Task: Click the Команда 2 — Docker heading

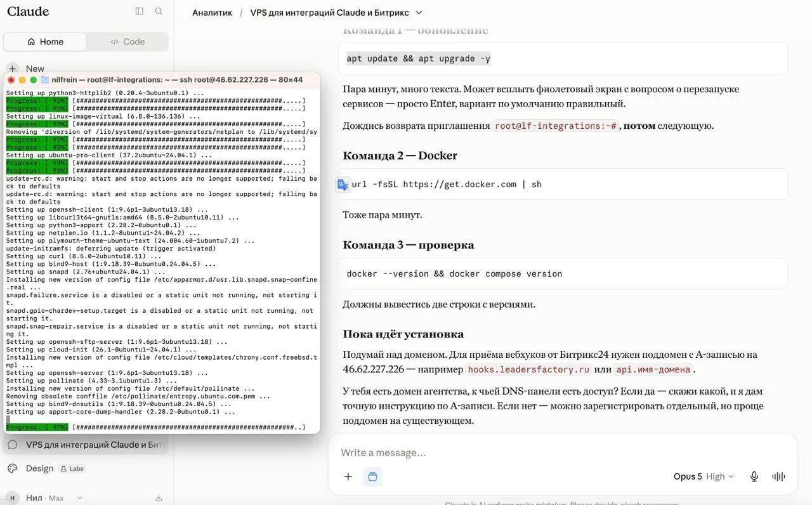Action: [x=400, y=155]
